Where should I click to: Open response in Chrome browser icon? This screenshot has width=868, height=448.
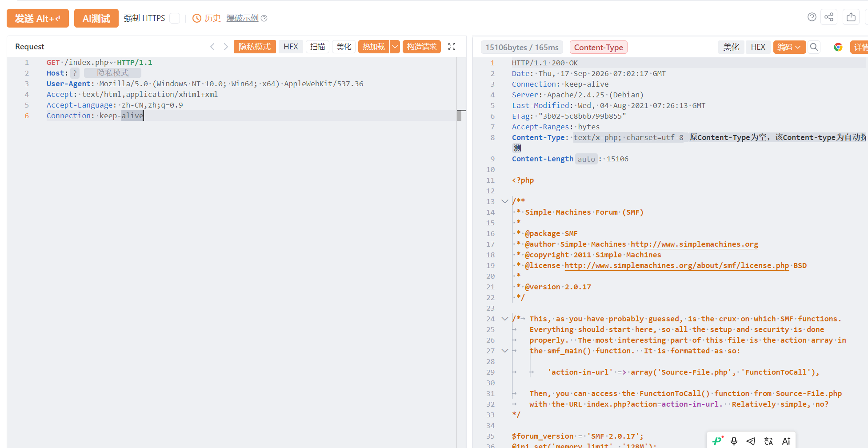click(838, 47)
